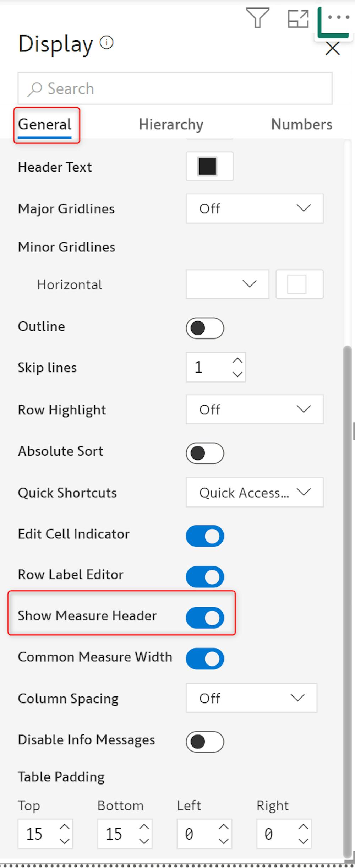Expand the Row Highlight dropdown
Screen dimensions: 355x868
tap(255, 409)
